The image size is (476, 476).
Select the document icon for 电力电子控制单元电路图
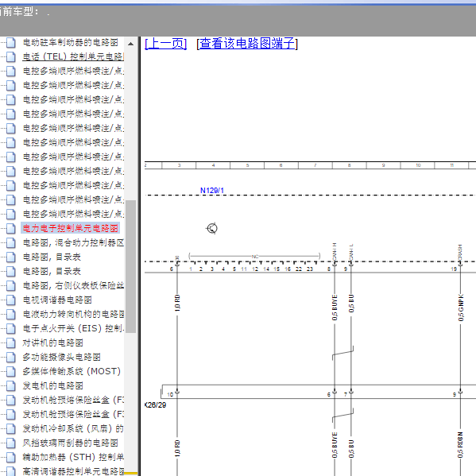coord(11,228)
